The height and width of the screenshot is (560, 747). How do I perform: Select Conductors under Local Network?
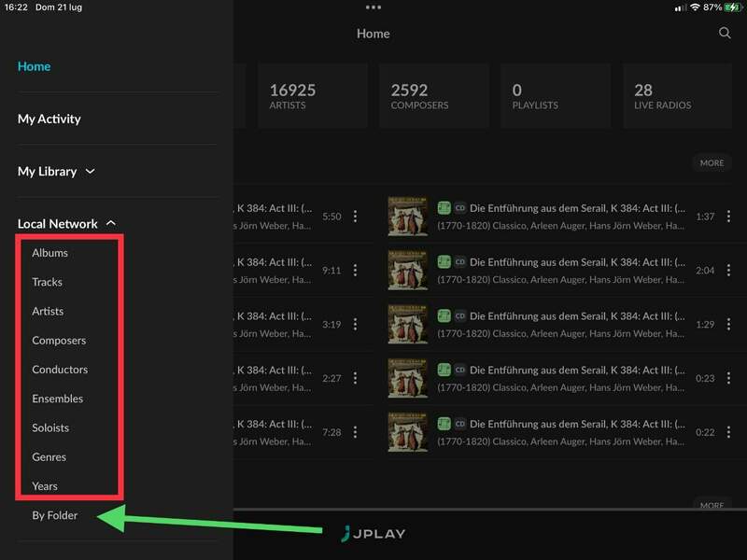point(60,370)
